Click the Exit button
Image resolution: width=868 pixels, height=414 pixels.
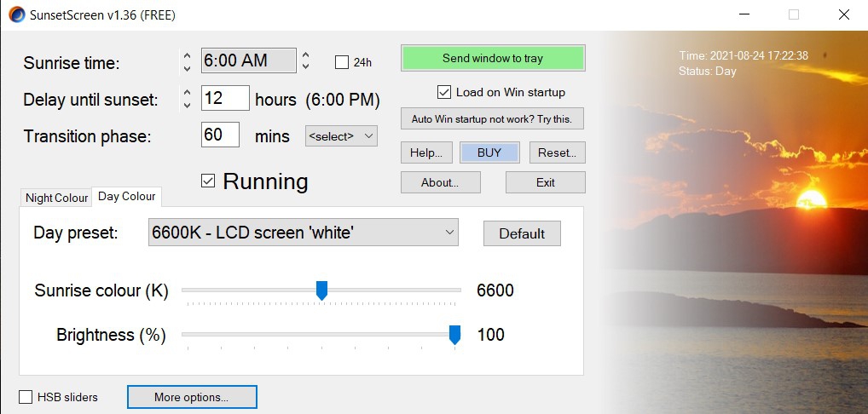point(545,182)
